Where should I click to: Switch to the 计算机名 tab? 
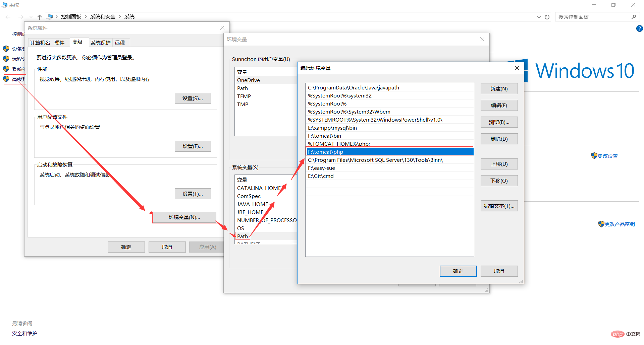(x=40, y=43)
